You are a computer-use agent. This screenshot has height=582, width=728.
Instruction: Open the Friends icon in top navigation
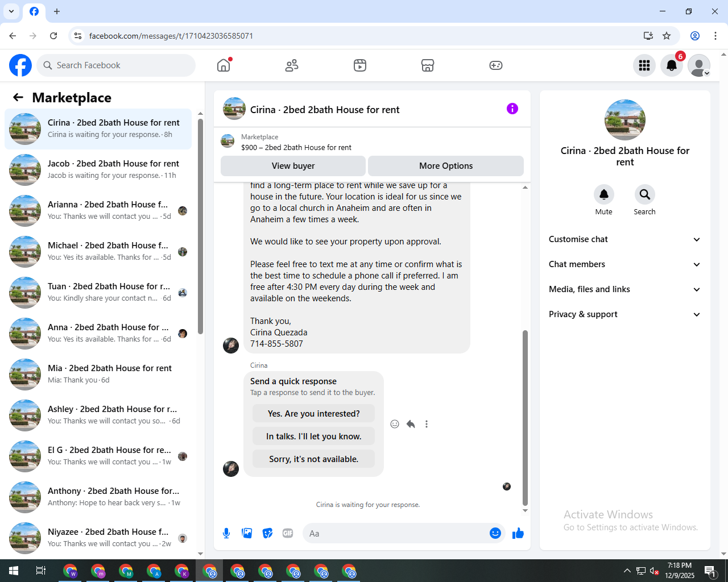pyautogui.click(x=292, y=65)
